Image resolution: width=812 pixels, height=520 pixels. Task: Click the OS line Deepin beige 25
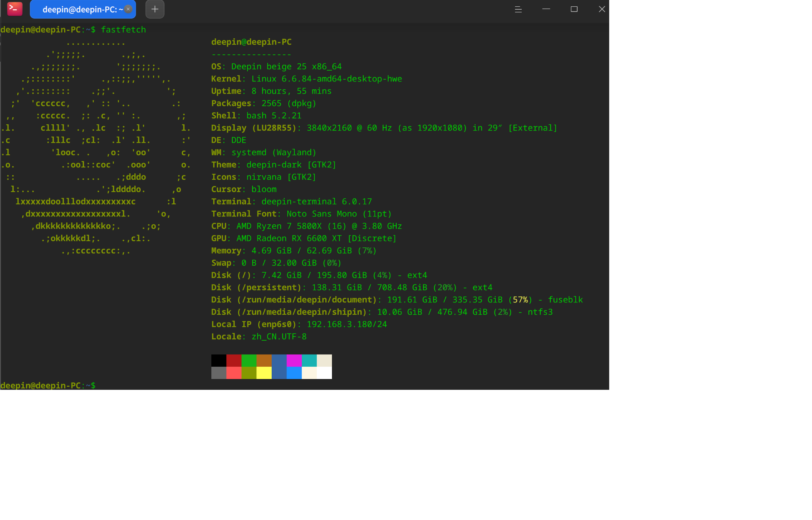(x=276, y=67)
